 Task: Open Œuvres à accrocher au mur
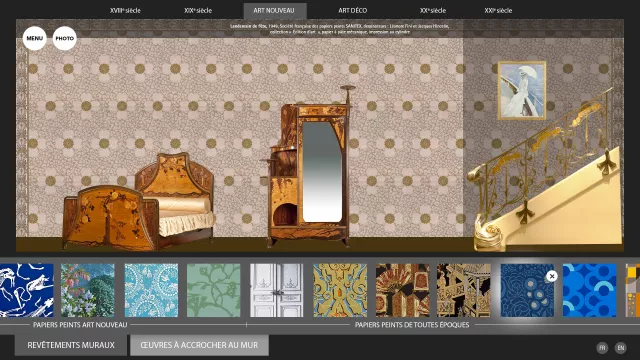click(199, 345)
